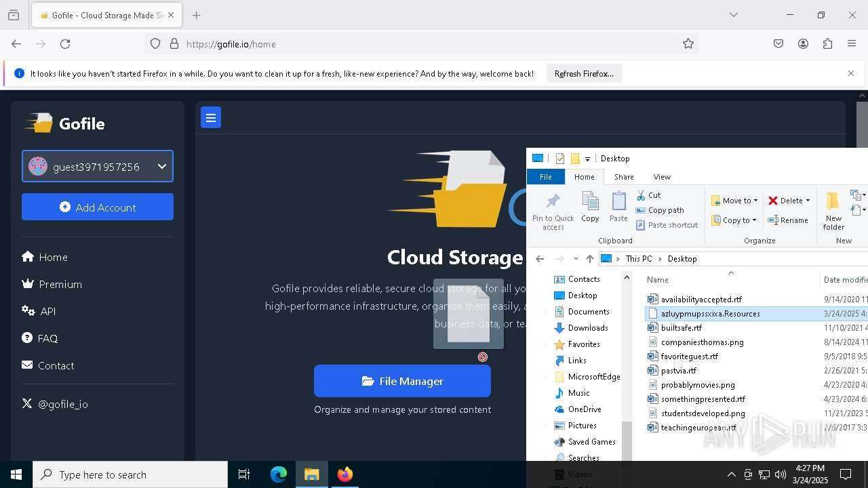This screenshot has width=868, height=488.
Task: Open the @gofile_io X link
Action: (55, 404)
